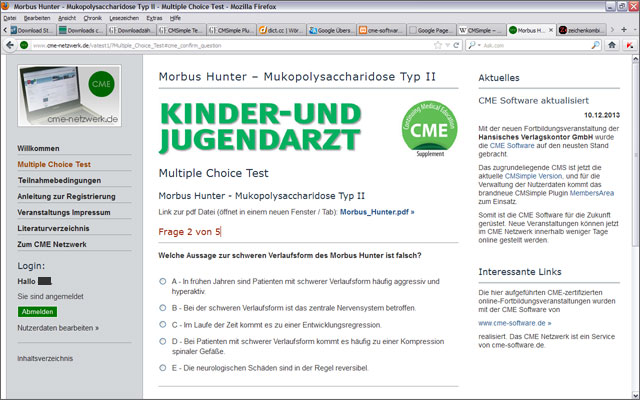Click the CME round green supplement badge

(429, 129)
